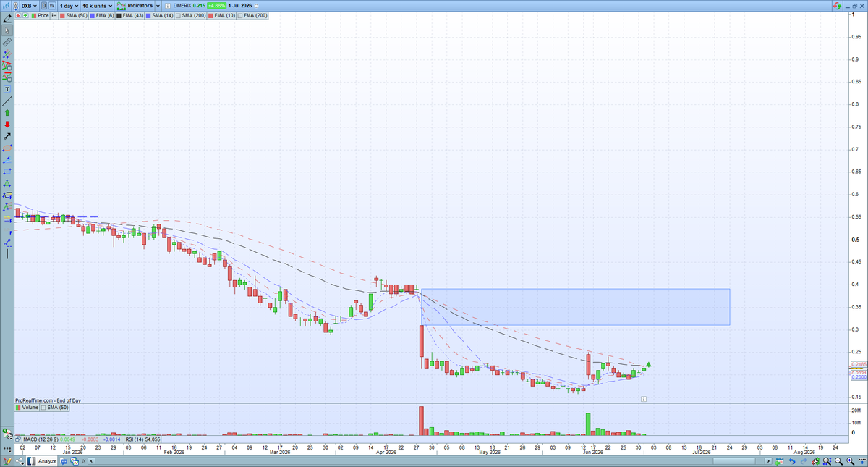This screenshot has width=868, height=467.
Task: Click the 1 Jul 2026 date text
Action: tap(239, 6)
